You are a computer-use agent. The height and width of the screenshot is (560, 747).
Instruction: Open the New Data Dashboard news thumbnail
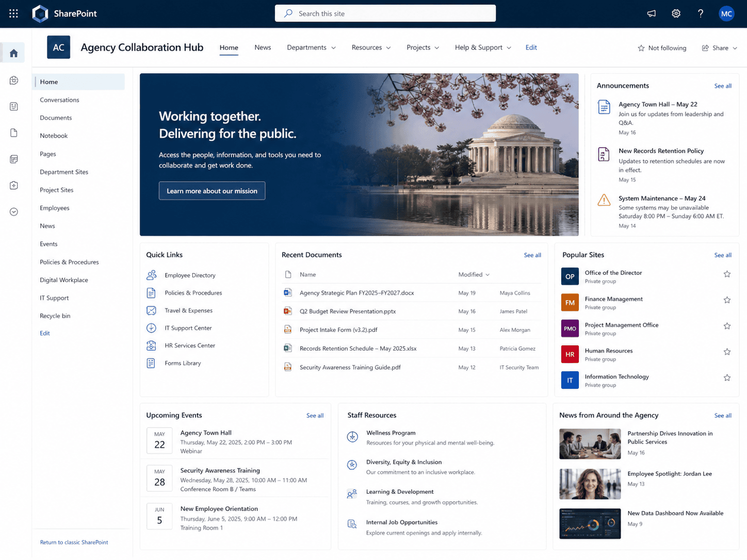click(x=590, y=523)
